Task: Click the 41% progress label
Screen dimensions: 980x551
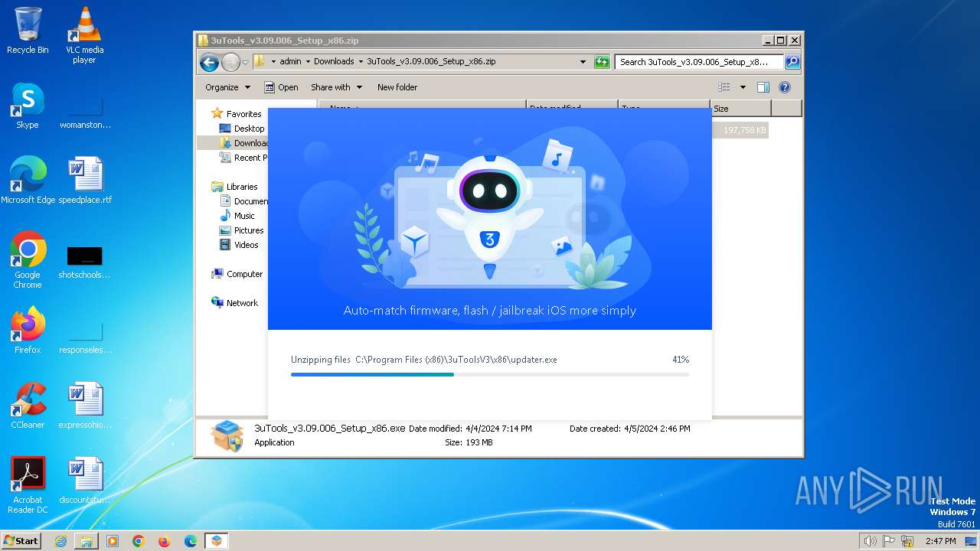Action: click(681, 360)
